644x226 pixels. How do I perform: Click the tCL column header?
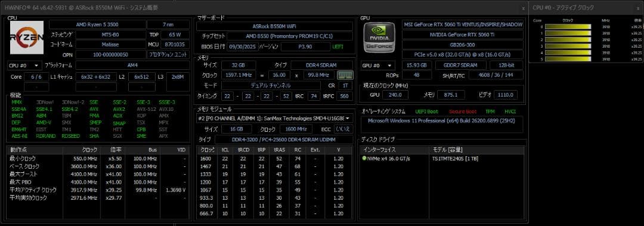(x=225, y=150)
